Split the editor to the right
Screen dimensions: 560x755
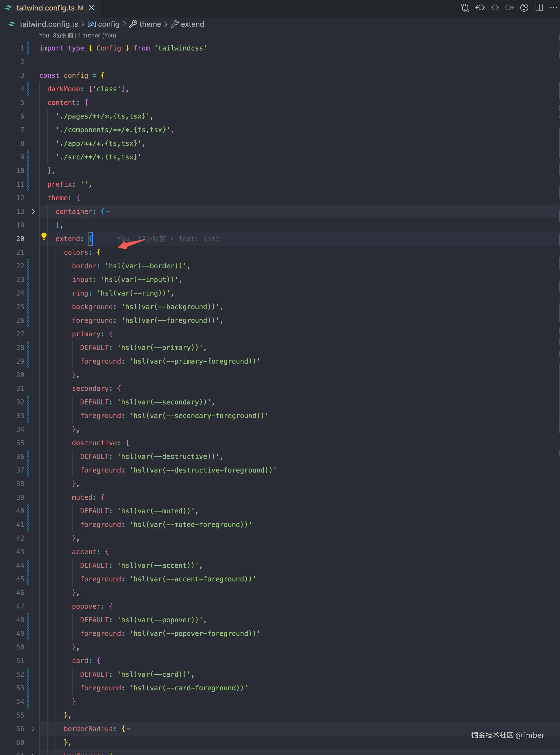(x=539, y=8)
